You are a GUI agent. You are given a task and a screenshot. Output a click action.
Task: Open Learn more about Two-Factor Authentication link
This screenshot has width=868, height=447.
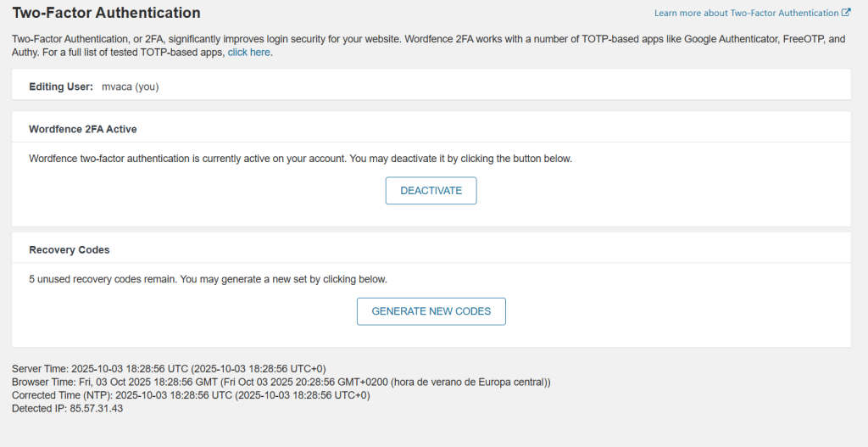click(746, 14)
